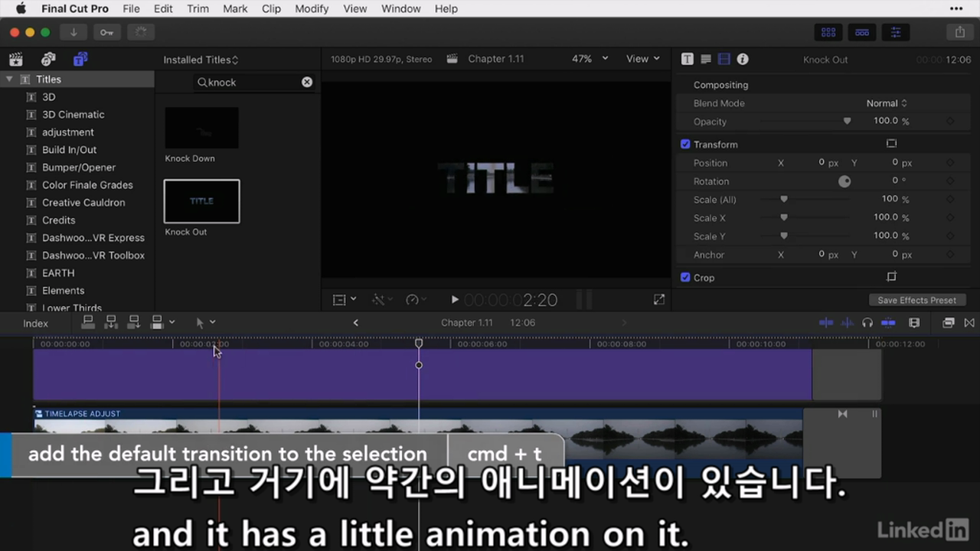Connect clip to primary storyline icon

coord(88,322)
